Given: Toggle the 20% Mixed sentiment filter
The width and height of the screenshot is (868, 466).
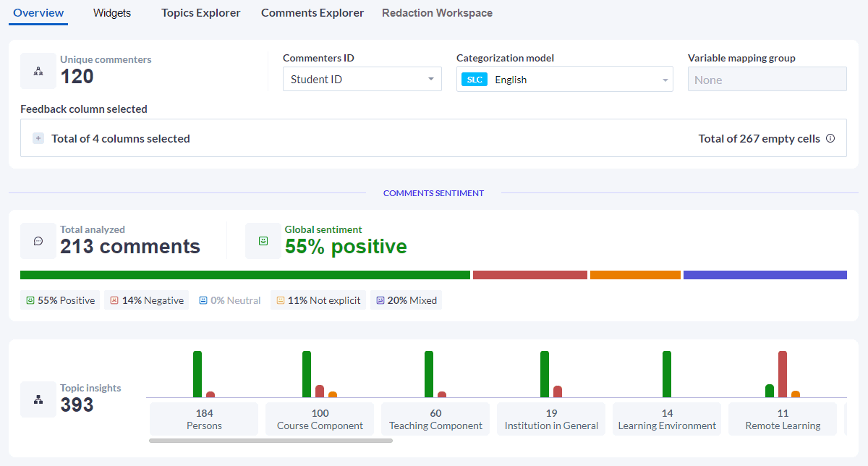Looking at the screenshot, I should pos(406,300).
